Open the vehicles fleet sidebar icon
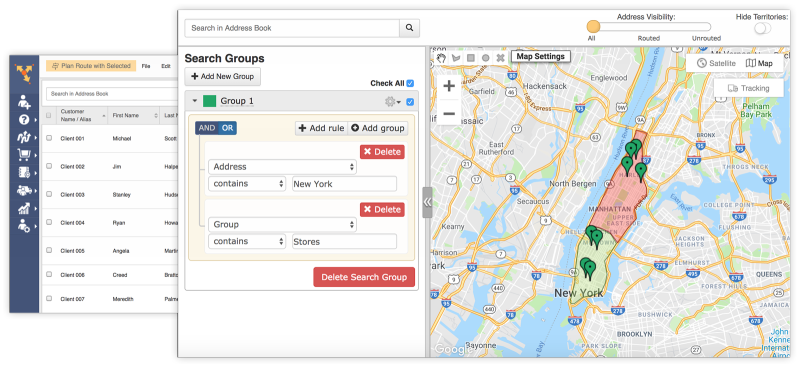800x370 pixels. point(24,190)
